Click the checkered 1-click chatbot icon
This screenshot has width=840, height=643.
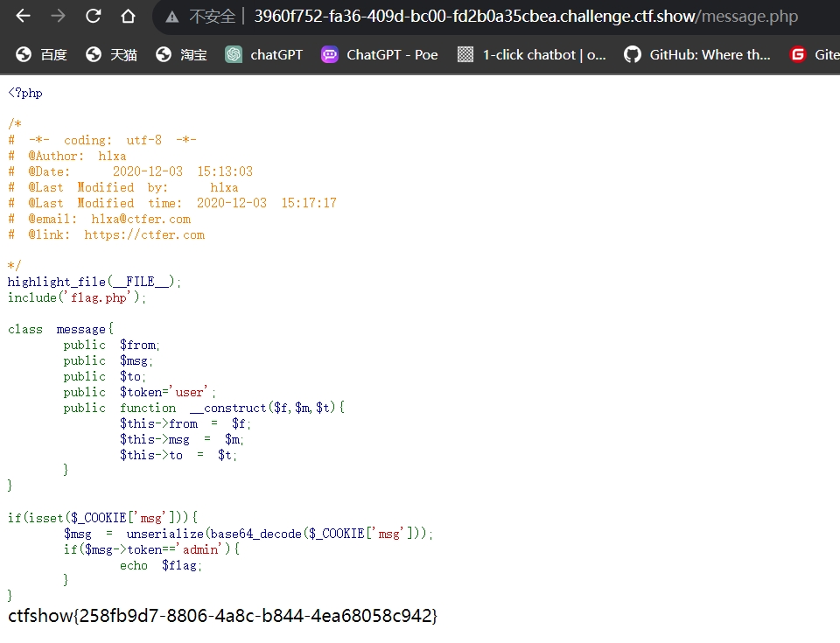465,54
